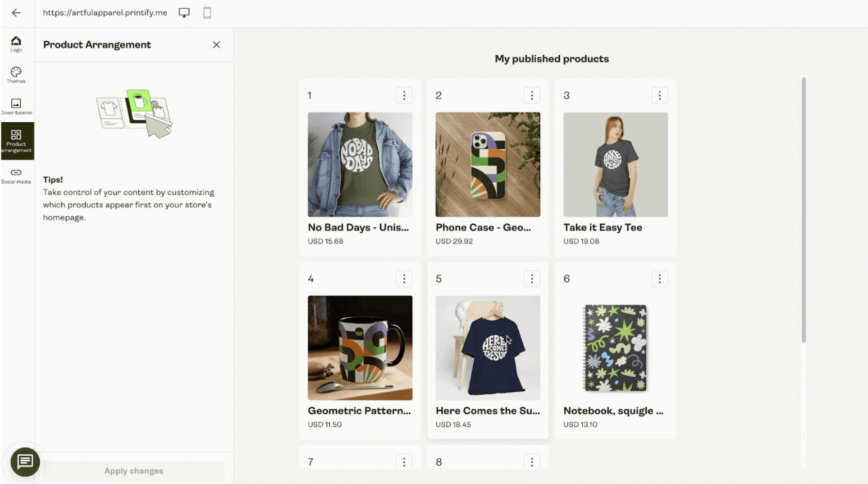The image size is (868, 484).
Task: Open the Cover banner settings
Action: coord(16,106)
